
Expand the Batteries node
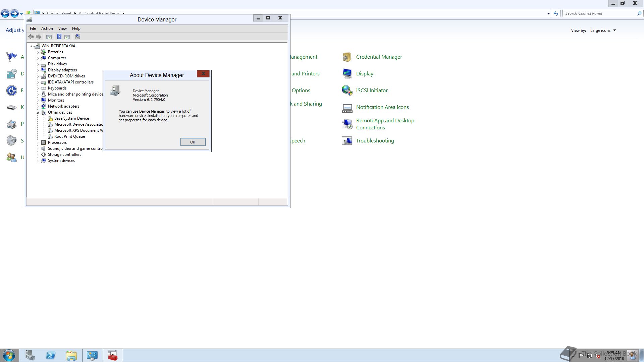(38, 52)
